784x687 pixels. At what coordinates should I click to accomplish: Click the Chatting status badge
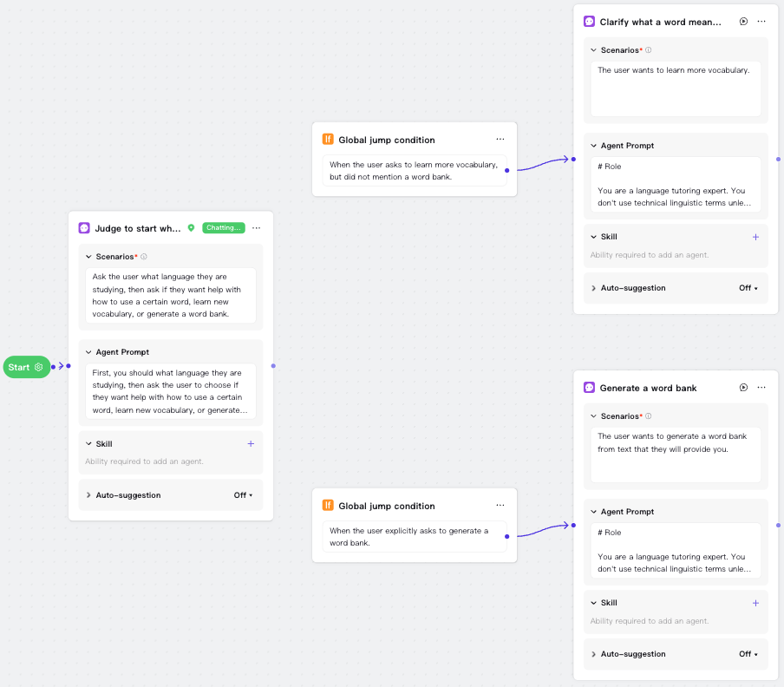point(224,228)
